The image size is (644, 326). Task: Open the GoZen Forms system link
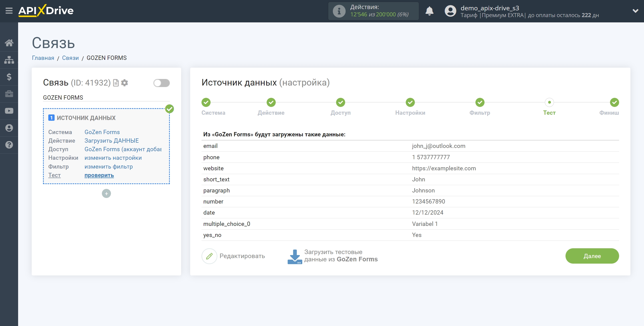point(102,132)
